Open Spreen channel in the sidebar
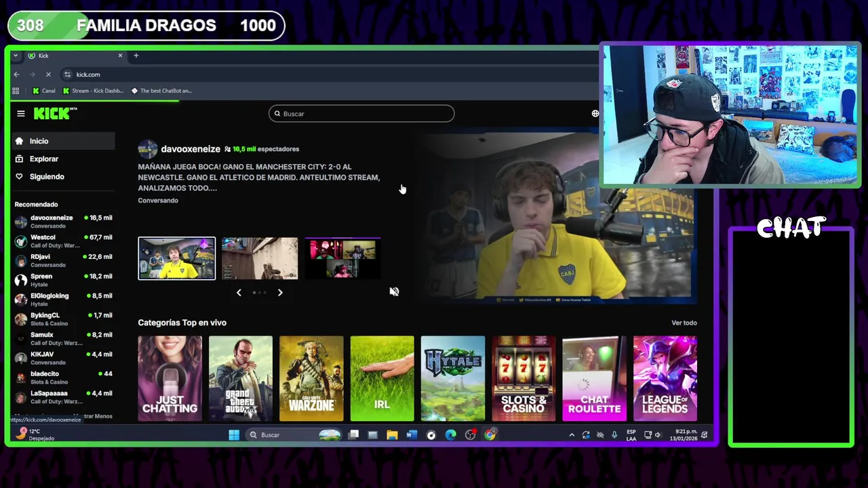This screenshot has width=868, height=488. coord(63,280)
